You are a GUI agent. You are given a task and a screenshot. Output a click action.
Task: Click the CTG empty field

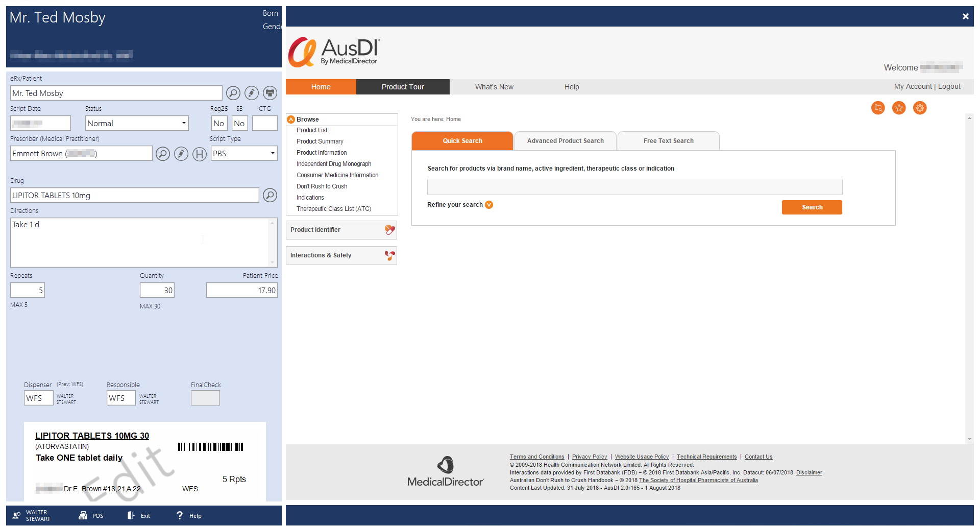pos(265,123)
